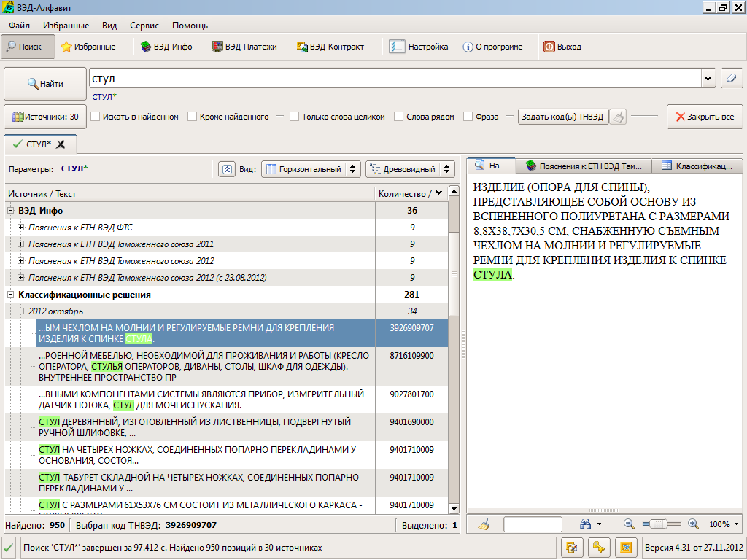Open the Сервис menu
Viewport: 747px width, 560px height.
click(x=144, y=26)
